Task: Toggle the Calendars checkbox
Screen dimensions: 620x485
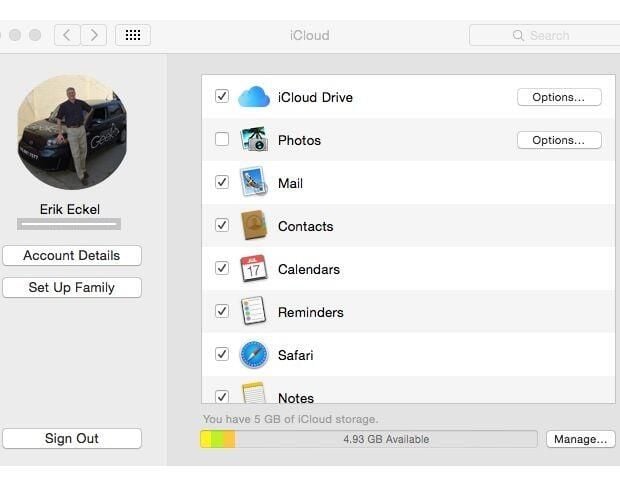Action: (222, 268)
